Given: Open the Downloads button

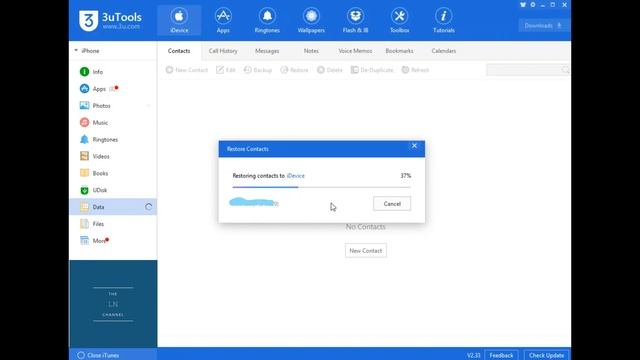Looking at the screenshot, I should [543, 25].
